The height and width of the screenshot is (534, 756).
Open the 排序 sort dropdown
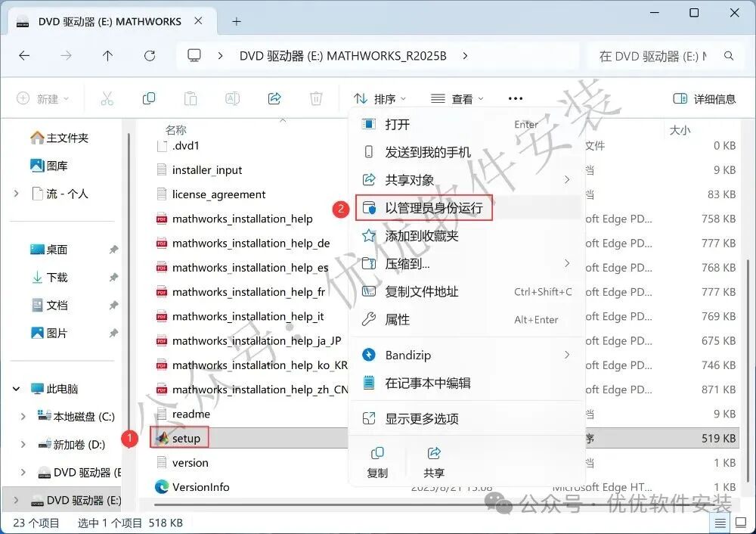click(x=380, y=99)
